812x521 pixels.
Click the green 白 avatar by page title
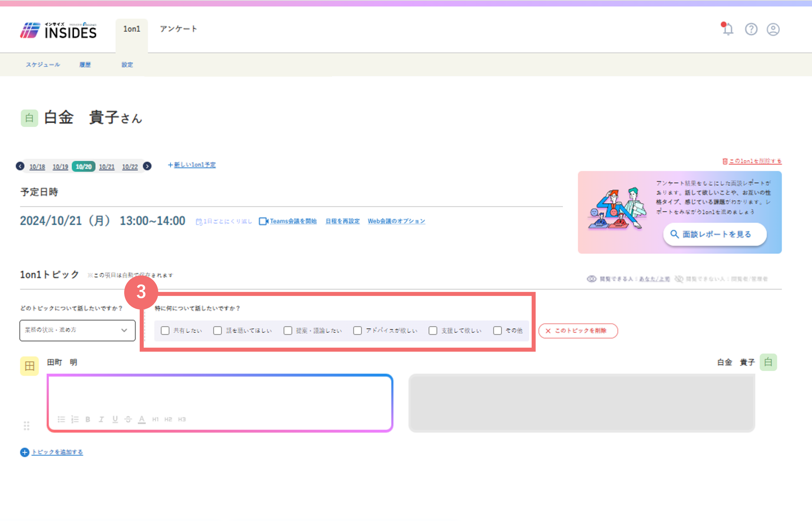[29, 118]
